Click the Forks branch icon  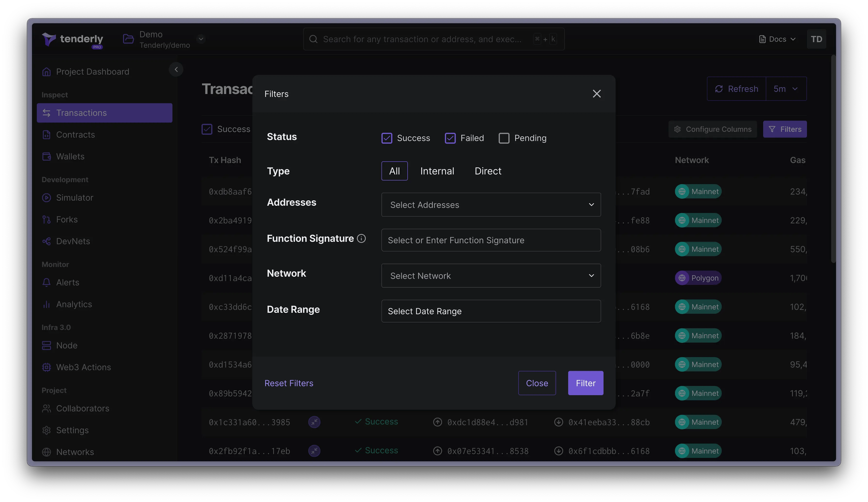(46, 220)
